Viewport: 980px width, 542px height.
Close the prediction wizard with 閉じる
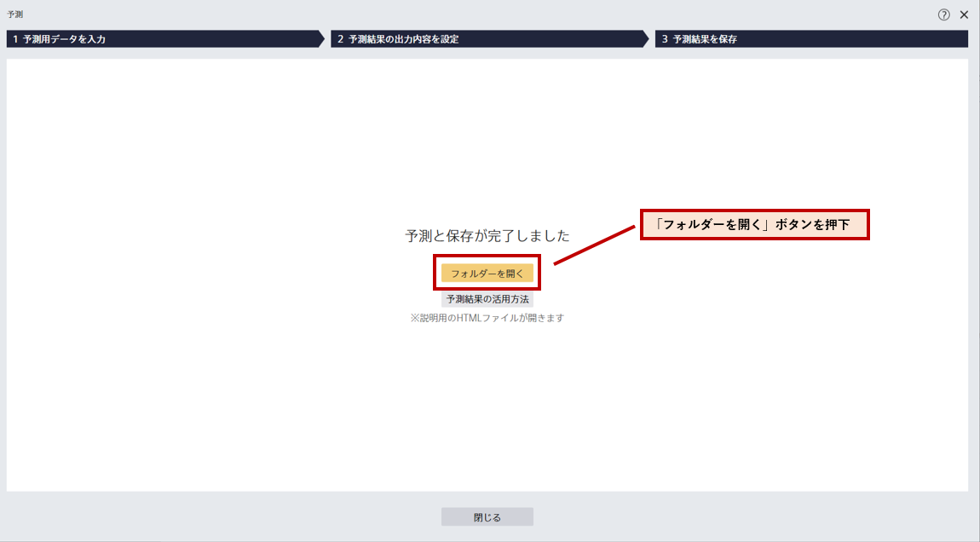[487, 516]
